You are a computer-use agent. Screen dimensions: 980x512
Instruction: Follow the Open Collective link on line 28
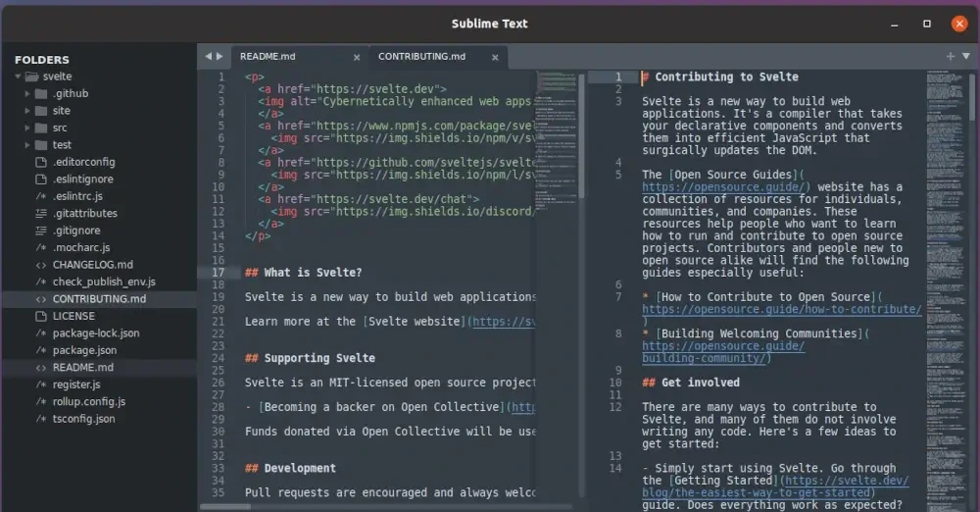(x=523, y=407)
